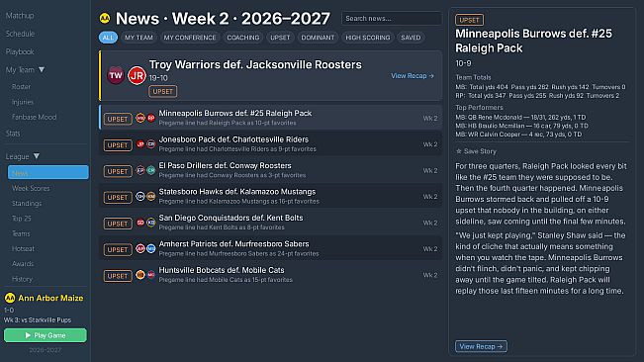Click team logos on Statesboro Hawks story row
Image resolution: width=644 pixels, height=362 pixels.
coord(145,197)
